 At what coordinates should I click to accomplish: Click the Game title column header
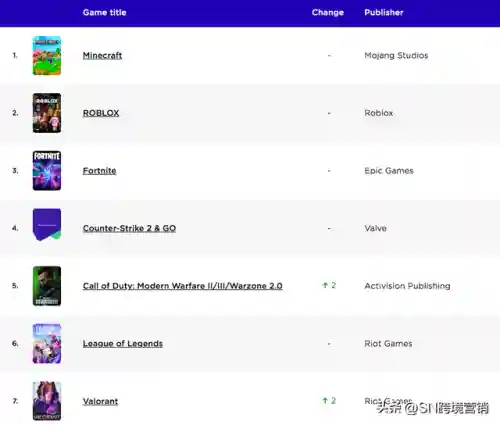[x=104, y=13]
